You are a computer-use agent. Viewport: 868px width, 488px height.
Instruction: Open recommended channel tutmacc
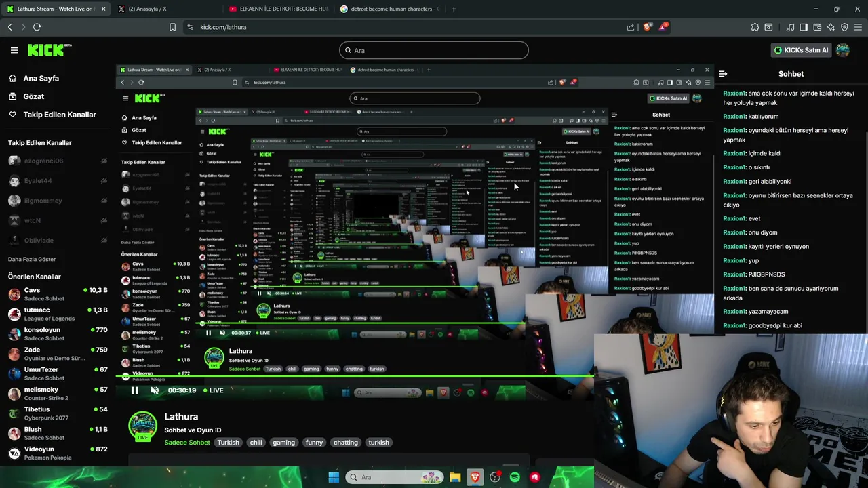point(58,314)
